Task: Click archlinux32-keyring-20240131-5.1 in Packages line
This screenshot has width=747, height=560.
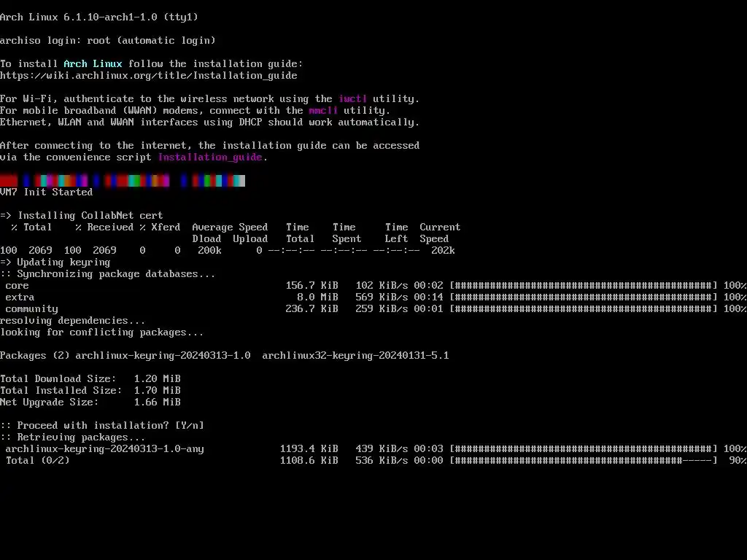Action: (355, 356)
